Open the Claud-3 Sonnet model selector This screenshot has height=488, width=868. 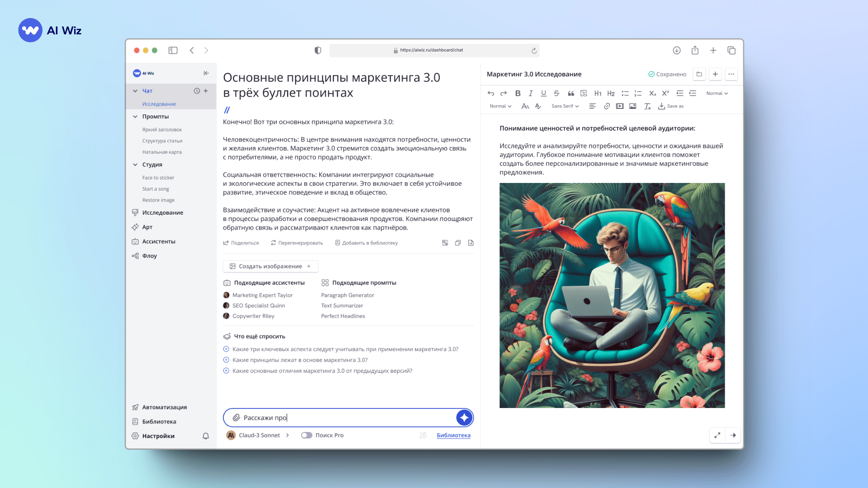[x=259, y=435]
